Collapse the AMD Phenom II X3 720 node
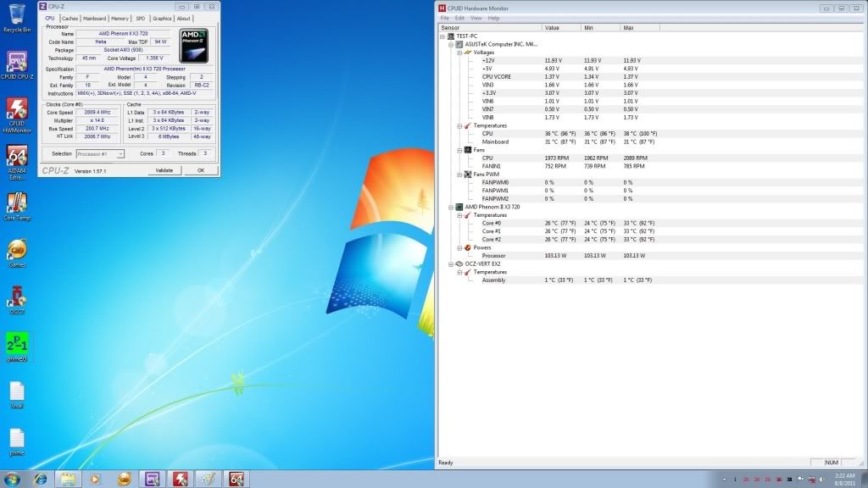Screen dimensions: 868x488 [x=451, y=207]
